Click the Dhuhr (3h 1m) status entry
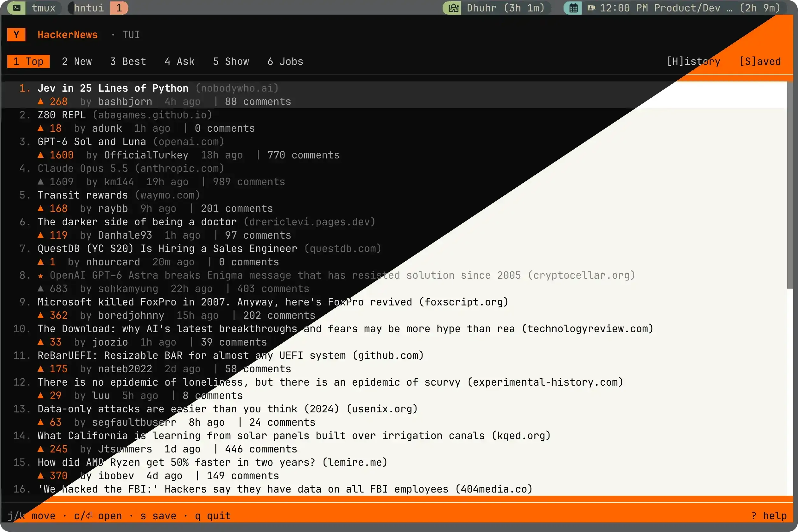 (497, 7)
